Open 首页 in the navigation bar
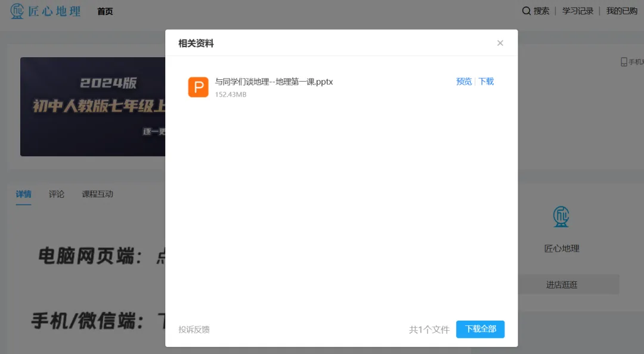Image resolution: width=644 pixels, height=354 pixels. tap(104, 11)
